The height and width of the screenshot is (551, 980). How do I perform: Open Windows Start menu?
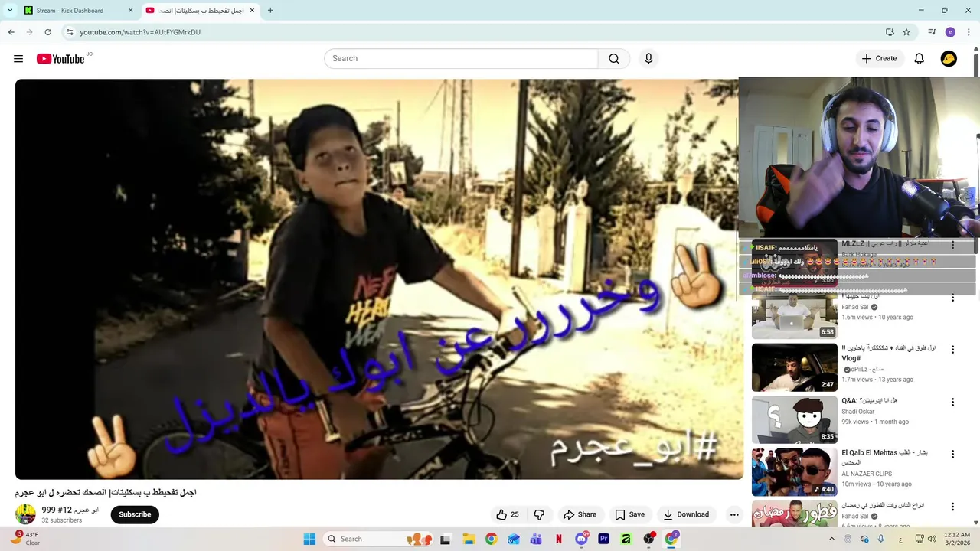coord(309,539)
